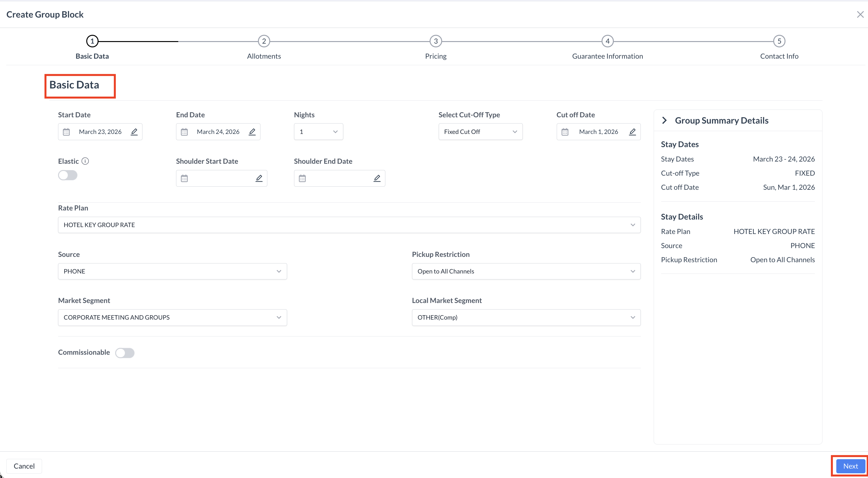View the Elastic info tooltip icon
This screenshot has width=868, height=478.
coord(85,161)
